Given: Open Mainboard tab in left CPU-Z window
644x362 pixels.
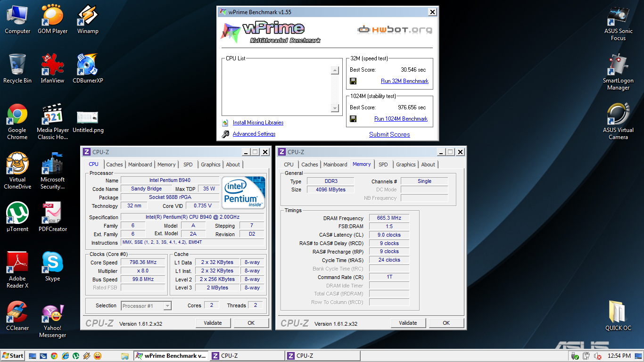Looking at the screenshot, I should point(140,165).
